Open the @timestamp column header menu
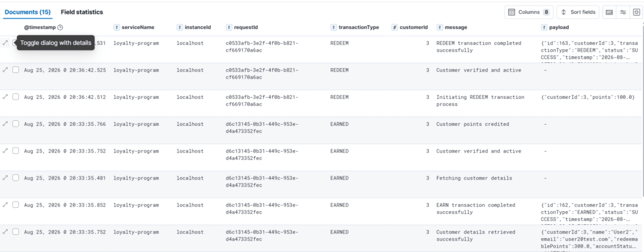Screen dimensions: 644x252 (x=43, y=28)
